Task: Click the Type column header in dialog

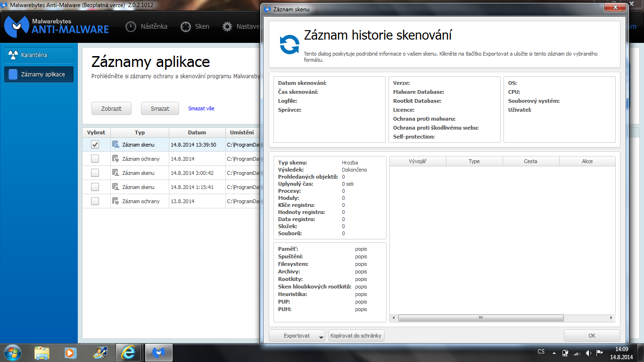Action: [474, 161]
